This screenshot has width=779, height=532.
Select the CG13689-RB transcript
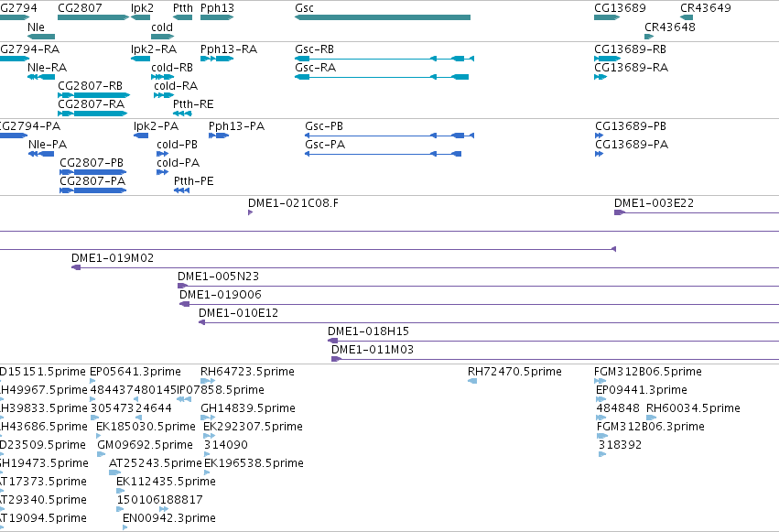click(x=608, y=59)
